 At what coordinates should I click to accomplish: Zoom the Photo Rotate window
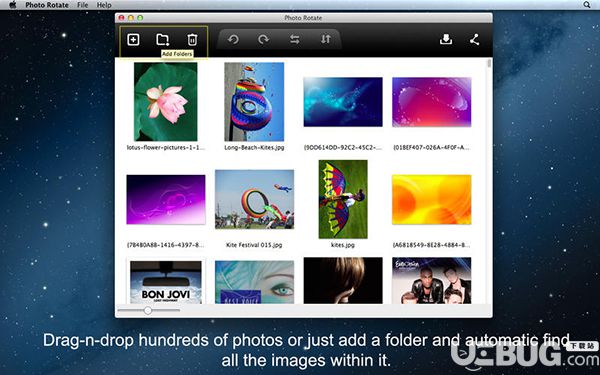[140, 18]
